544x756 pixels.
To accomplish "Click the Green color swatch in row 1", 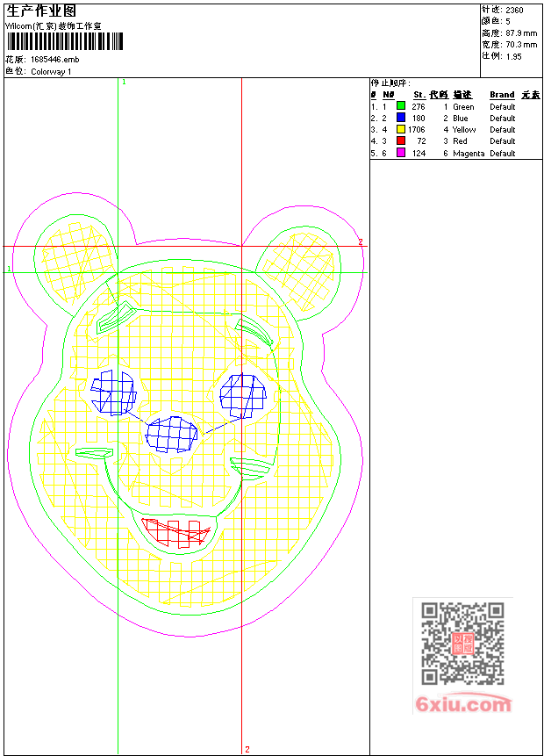I will pyautogui.click(x=400, y=105).
